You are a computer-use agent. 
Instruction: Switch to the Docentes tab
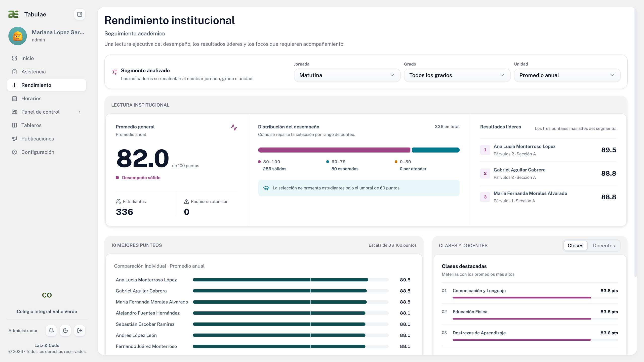pos(604,246)
